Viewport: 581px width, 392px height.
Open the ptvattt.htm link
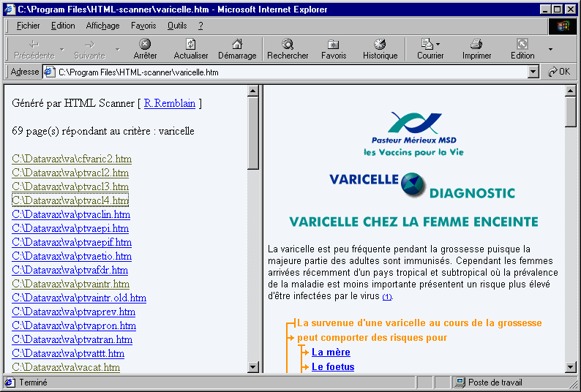click(x=68, y=353)
